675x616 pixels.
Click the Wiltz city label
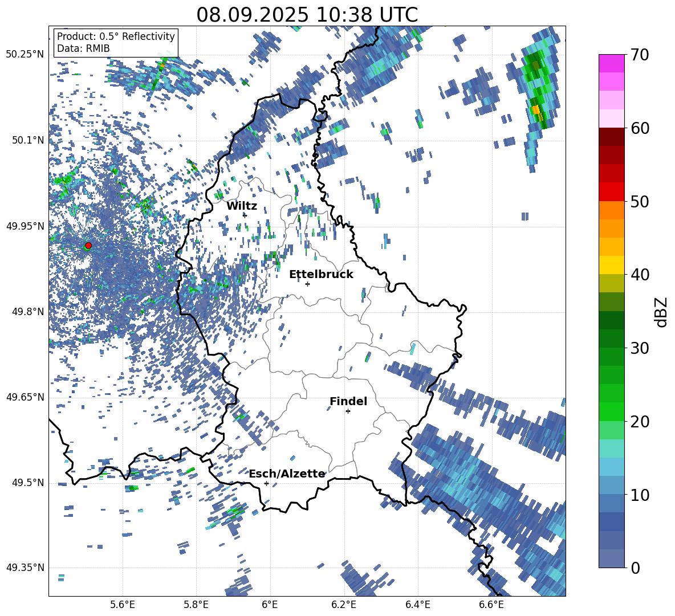242,206
